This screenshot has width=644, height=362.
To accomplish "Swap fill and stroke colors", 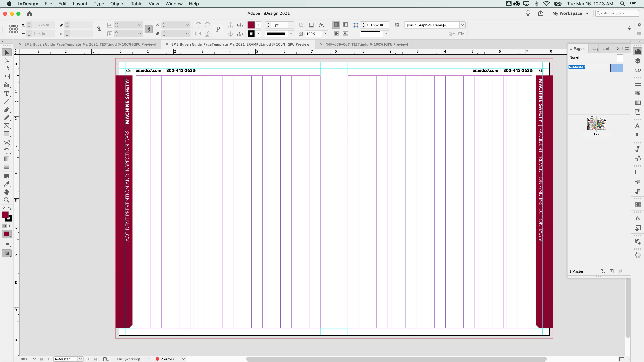I will 10,208.
